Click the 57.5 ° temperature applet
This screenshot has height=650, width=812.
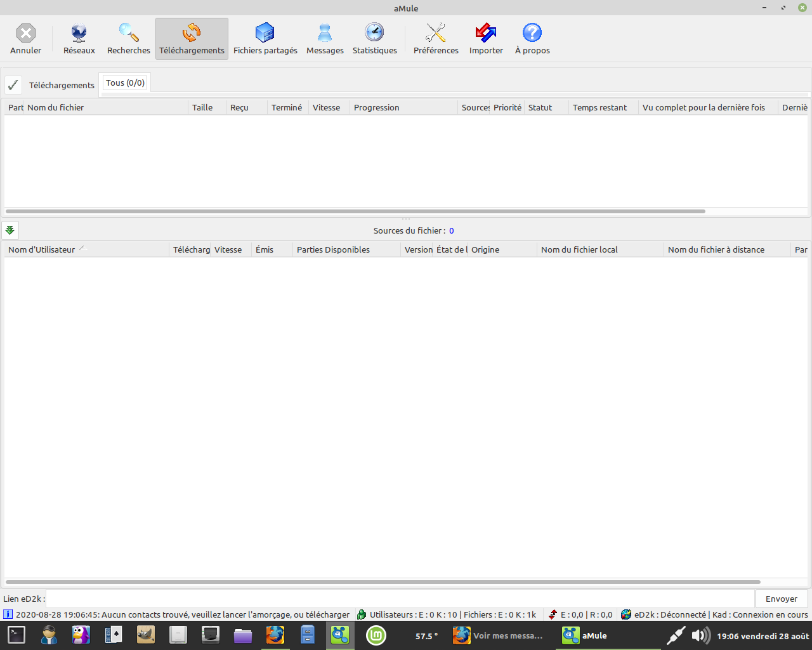(x=427, y=636)
